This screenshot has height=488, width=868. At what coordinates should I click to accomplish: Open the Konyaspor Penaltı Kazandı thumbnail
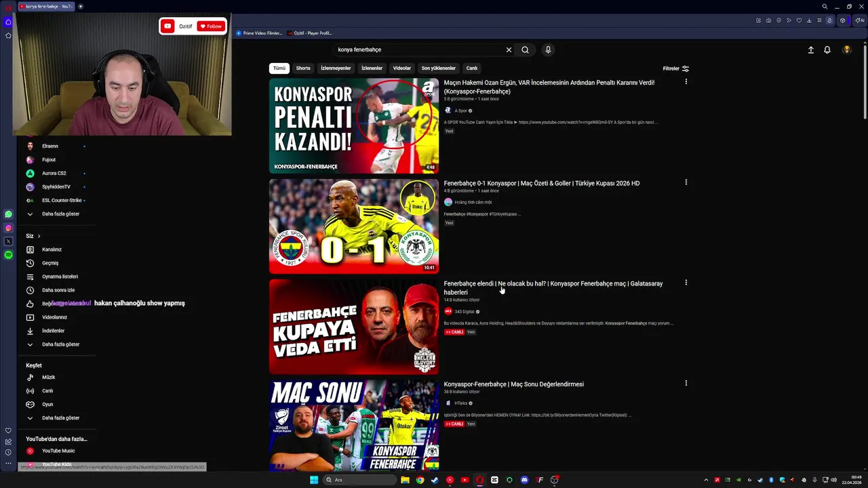pyautogui.click(x=354, y=125)
